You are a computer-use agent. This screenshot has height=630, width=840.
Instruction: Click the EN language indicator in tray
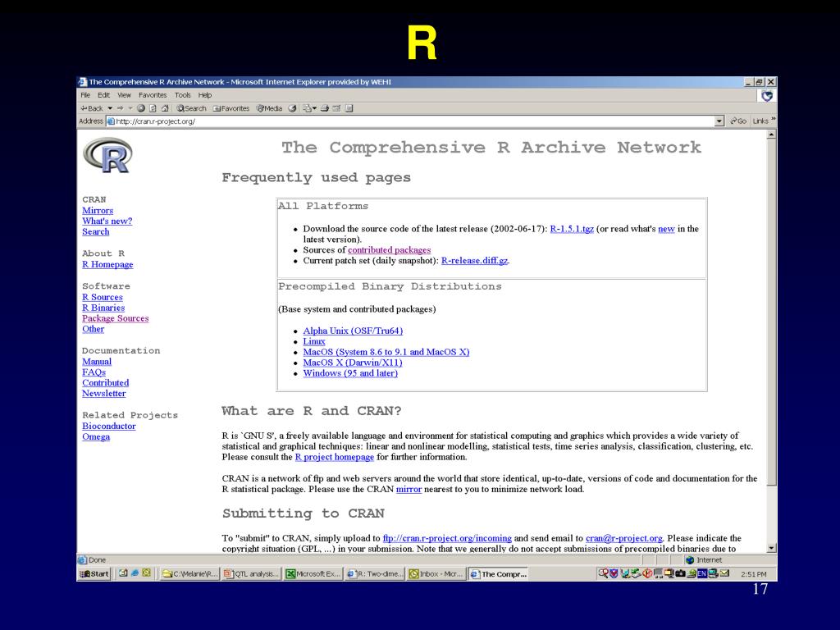702,573
